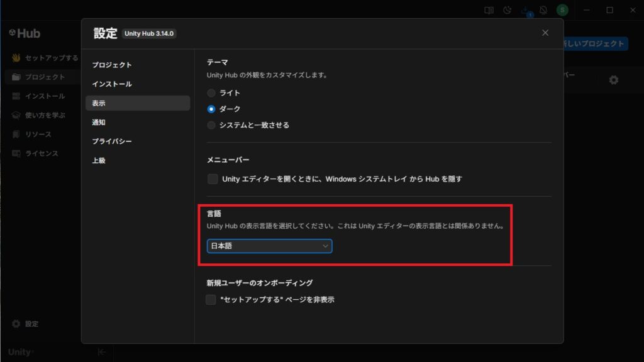Image resolution: width=644 pixels, height=362 pixels.
Task: Click the moon icon in title bar
Action: point(508,10)
